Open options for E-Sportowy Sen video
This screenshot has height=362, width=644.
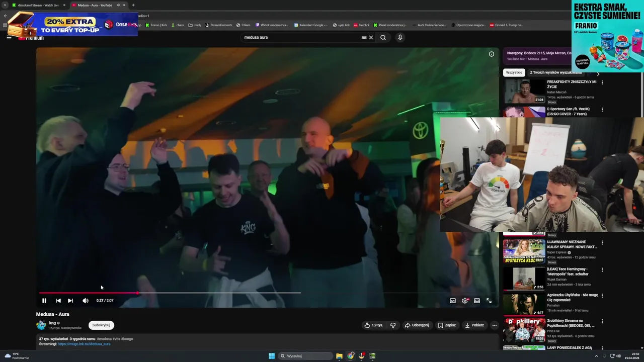pyautogui.click(x=602, y=110)
